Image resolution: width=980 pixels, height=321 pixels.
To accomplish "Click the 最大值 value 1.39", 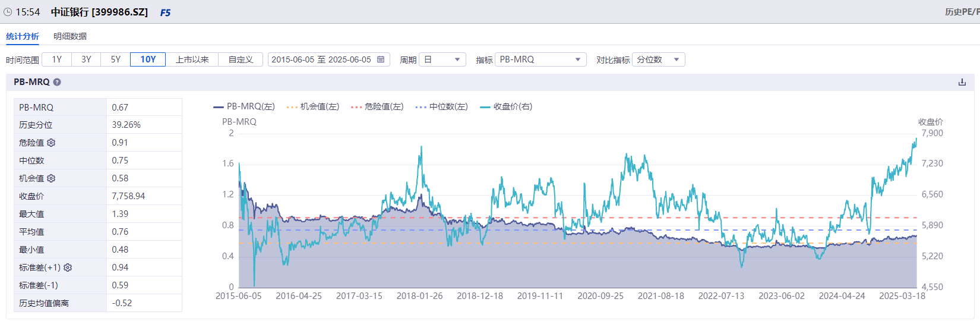I will coord(120,214).
